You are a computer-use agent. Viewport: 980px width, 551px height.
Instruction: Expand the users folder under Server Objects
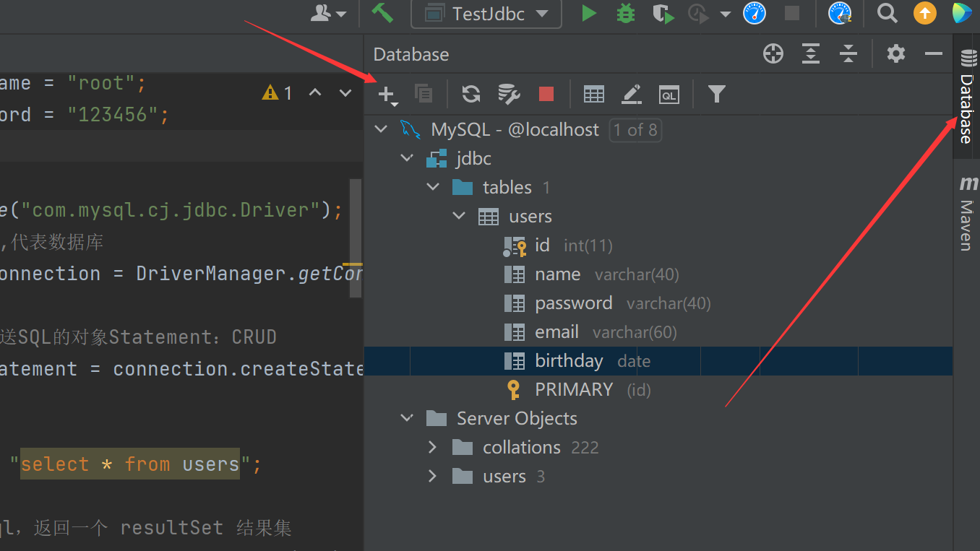click(433, 477)
